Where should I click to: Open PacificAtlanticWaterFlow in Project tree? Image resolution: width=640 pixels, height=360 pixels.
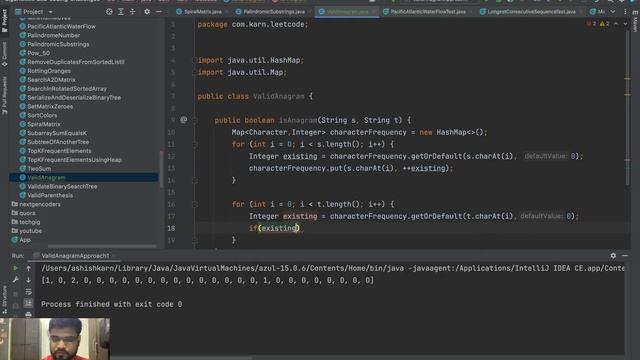click(x=61, y=27)
